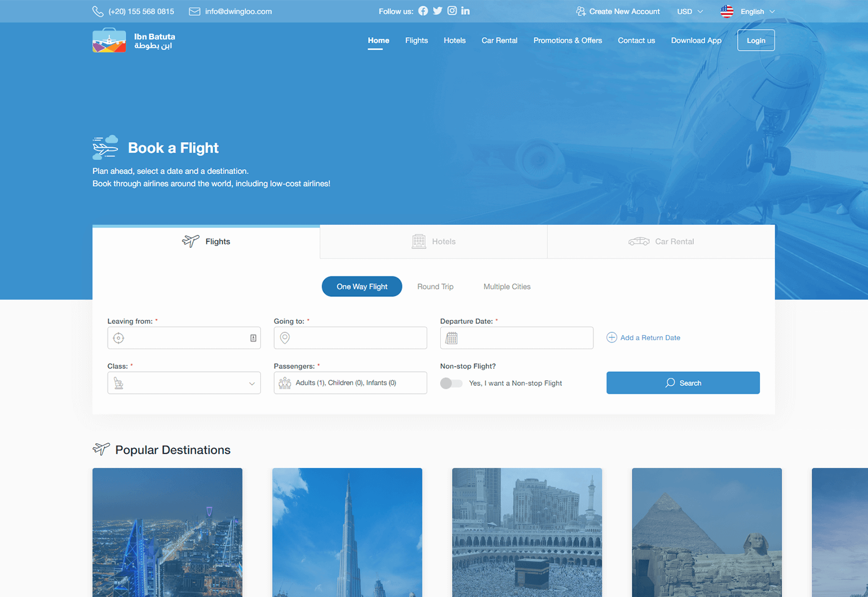The image size is (868, 597).
Task: Click the Search flights button
Action: click(x=683, y=382)
